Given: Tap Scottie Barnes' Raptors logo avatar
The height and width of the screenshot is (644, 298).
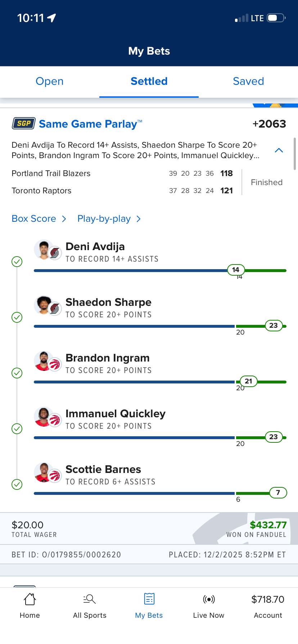Looking at the screenshot, I should [x=55, y=476].
